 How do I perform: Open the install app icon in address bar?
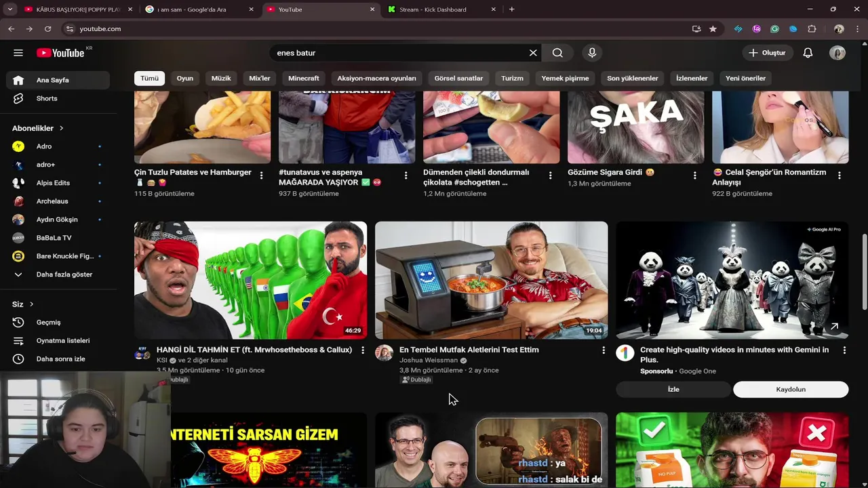(x=696, y=29)
